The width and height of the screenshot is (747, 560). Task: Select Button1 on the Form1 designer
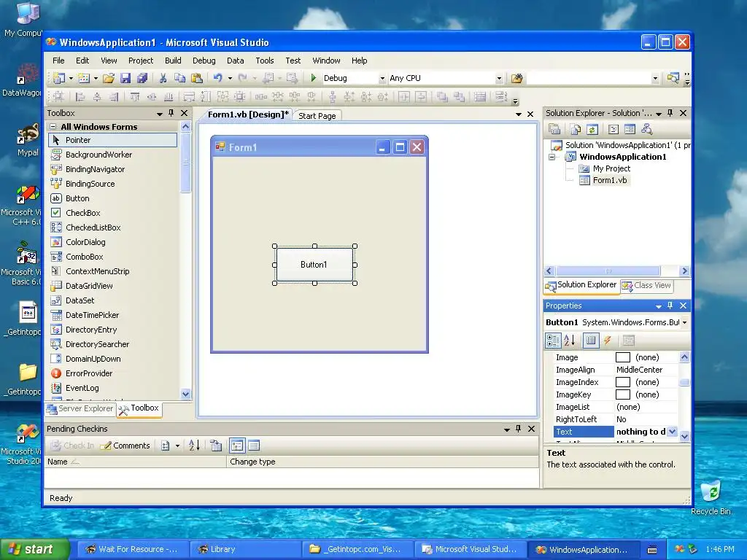[x=314, y=264]
